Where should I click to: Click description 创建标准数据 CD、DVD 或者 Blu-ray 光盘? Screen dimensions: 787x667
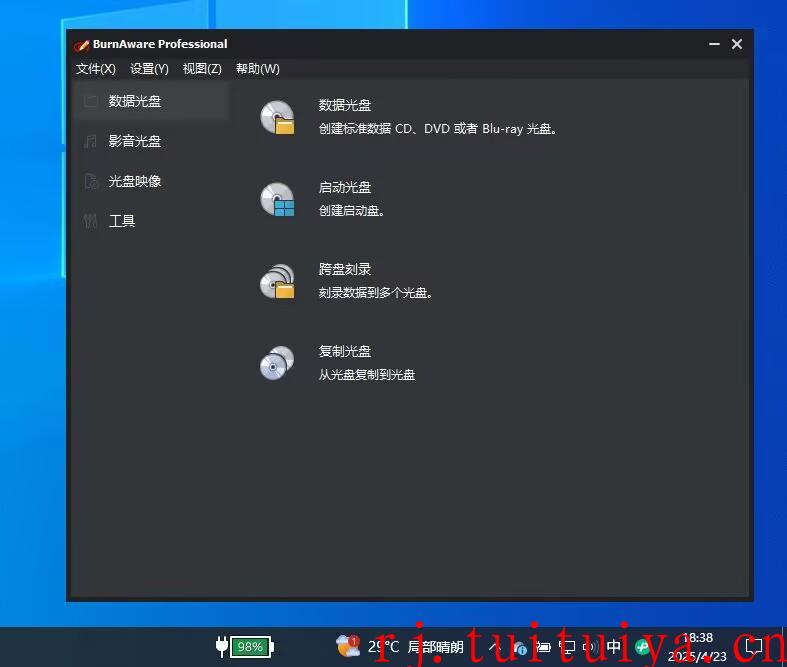[438, 129]
